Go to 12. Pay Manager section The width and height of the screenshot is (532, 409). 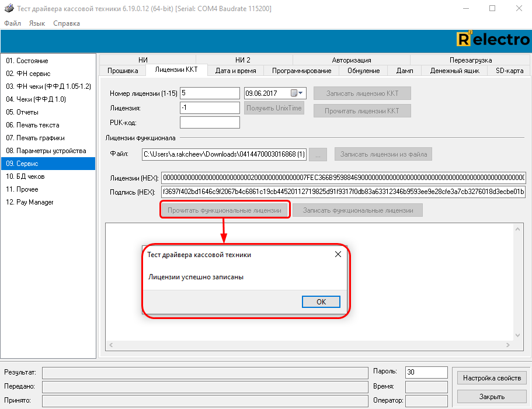(x=30, y=202)
